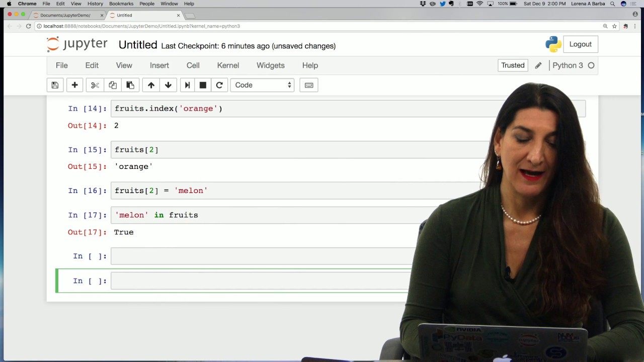This screenshot has height=362, width=644.
Task: Open a new browser tab
Action: click(x=190, y=15)
